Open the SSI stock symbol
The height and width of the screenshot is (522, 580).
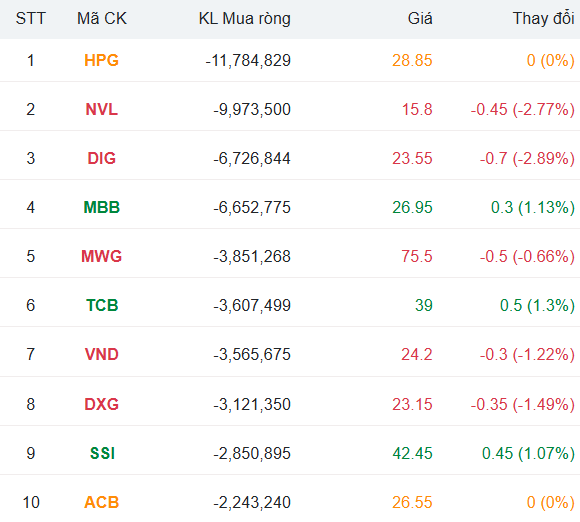click(x=102, y=453)
